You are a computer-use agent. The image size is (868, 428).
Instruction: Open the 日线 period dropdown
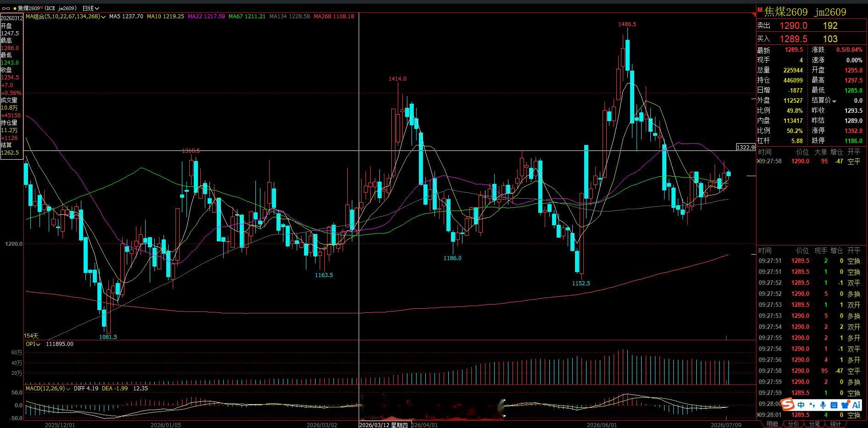tap(90, 8)
